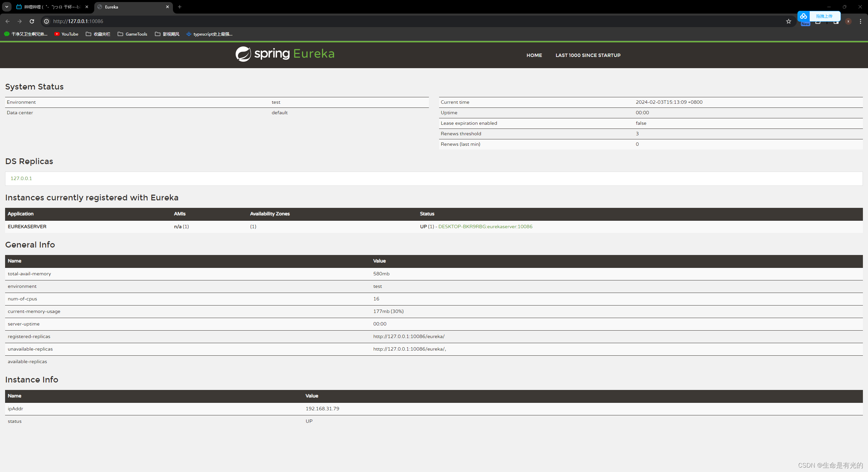The height and width of the screenshot is (472, 868).
Task: Bookmark this page with the star icon
Action: (789, 21)
